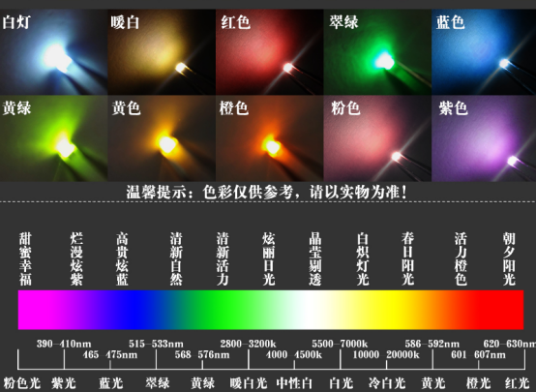Select the vertical 炫丽日光 label

pyautogui.click(x=269, y=259)
